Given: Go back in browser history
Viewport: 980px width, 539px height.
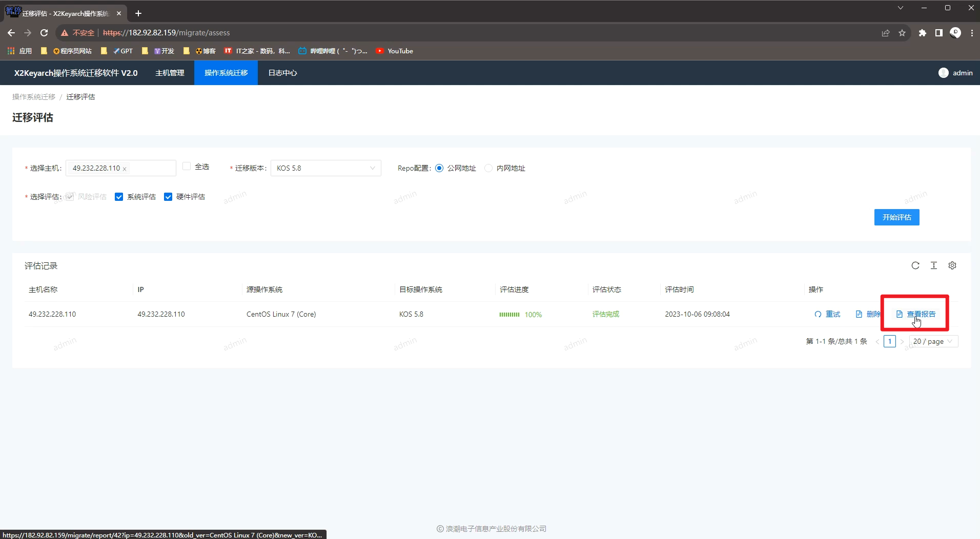Looking at the screenshot, I should (11, 33).
